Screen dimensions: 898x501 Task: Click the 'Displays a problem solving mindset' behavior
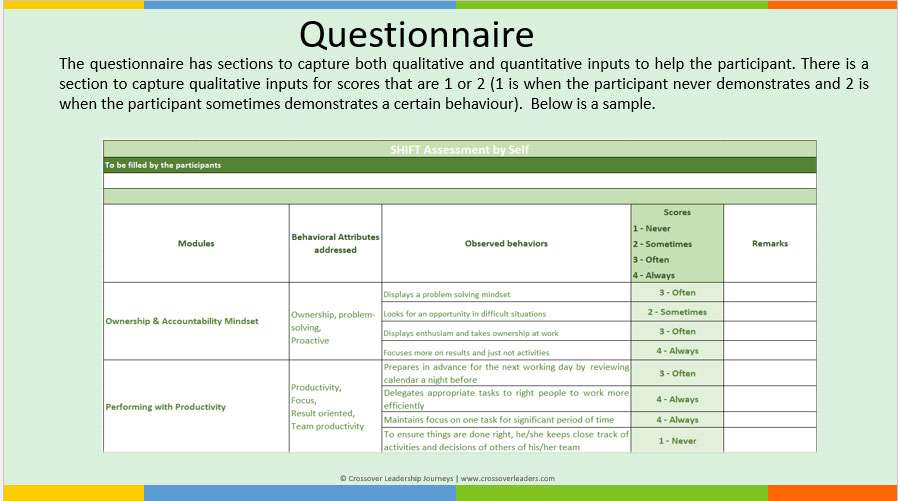click(x=447, y=294)
